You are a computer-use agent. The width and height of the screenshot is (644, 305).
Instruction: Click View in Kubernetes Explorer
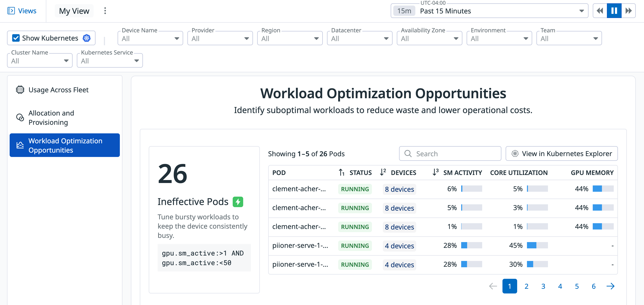561,154
